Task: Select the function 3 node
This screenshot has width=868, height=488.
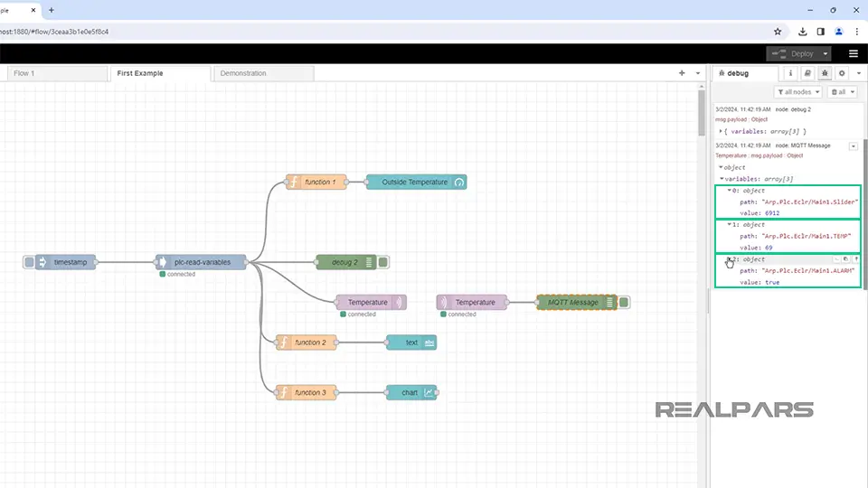Action: click(307, 392)
